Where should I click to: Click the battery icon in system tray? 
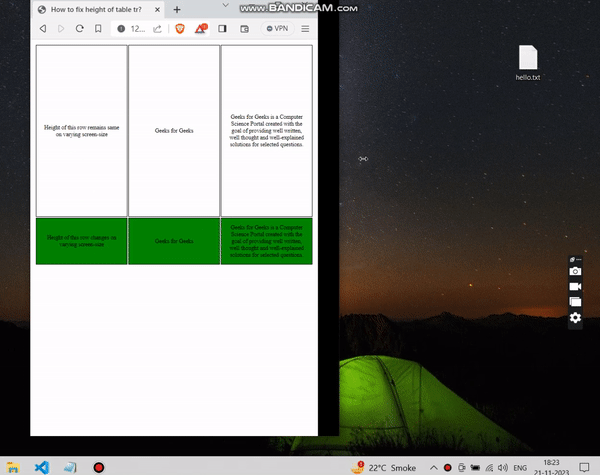475,468
